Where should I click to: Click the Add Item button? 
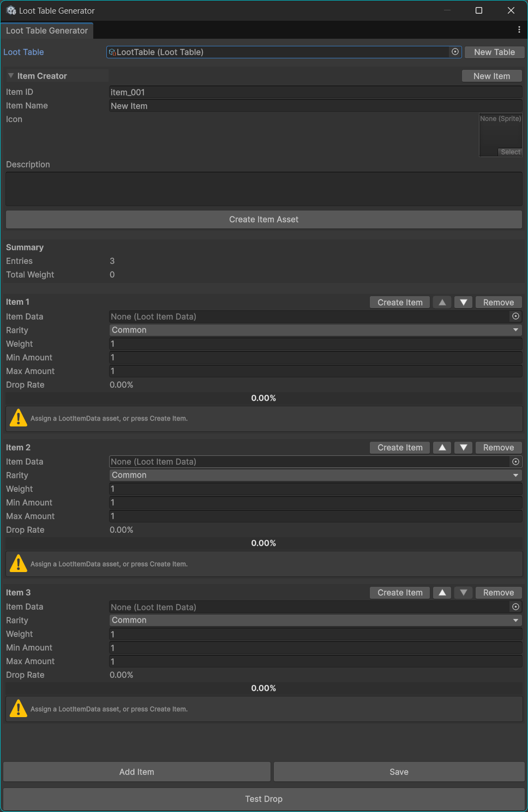tap(137, 772)
